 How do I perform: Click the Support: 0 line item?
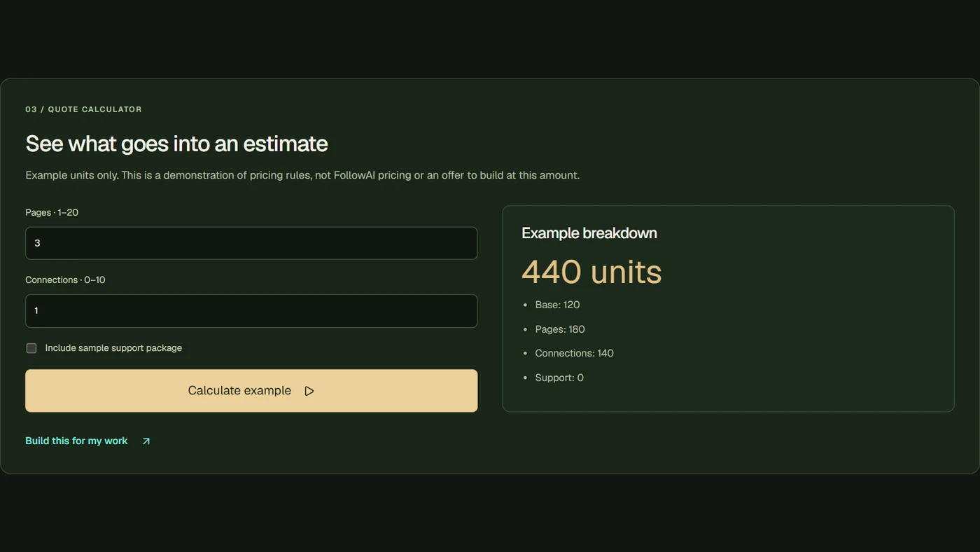[559, 378]
